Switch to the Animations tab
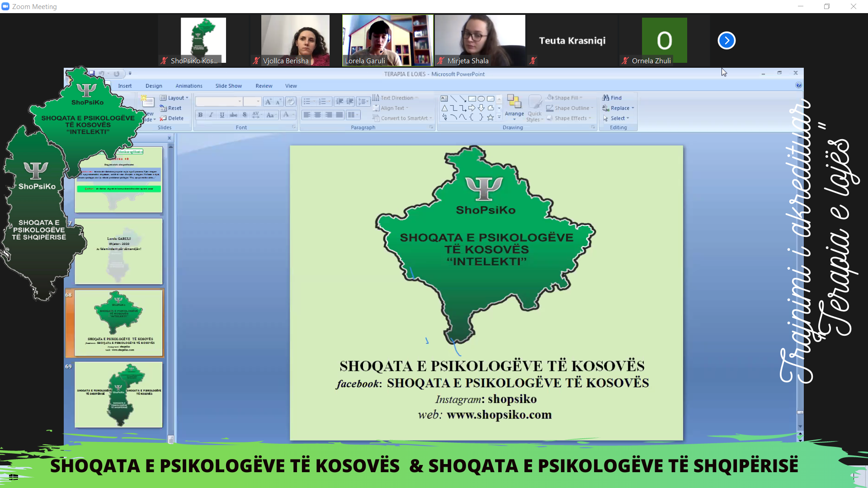 [x=189, y=86]
